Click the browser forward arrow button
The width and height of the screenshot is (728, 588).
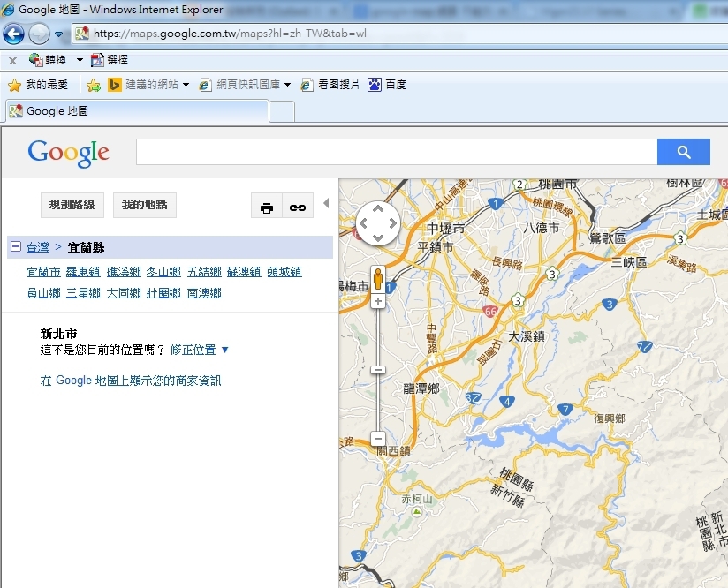tap(39, 34)
